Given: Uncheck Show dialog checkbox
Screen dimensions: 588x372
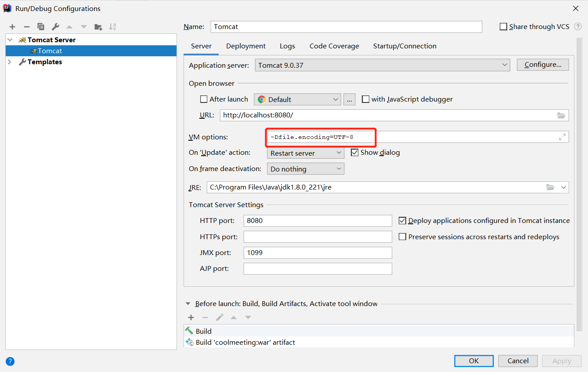Looking at the screenshot, I should point(355,153).
